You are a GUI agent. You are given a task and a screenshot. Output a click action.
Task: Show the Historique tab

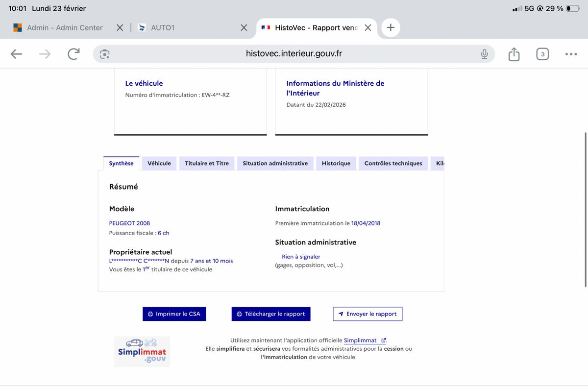click(336, 164)
